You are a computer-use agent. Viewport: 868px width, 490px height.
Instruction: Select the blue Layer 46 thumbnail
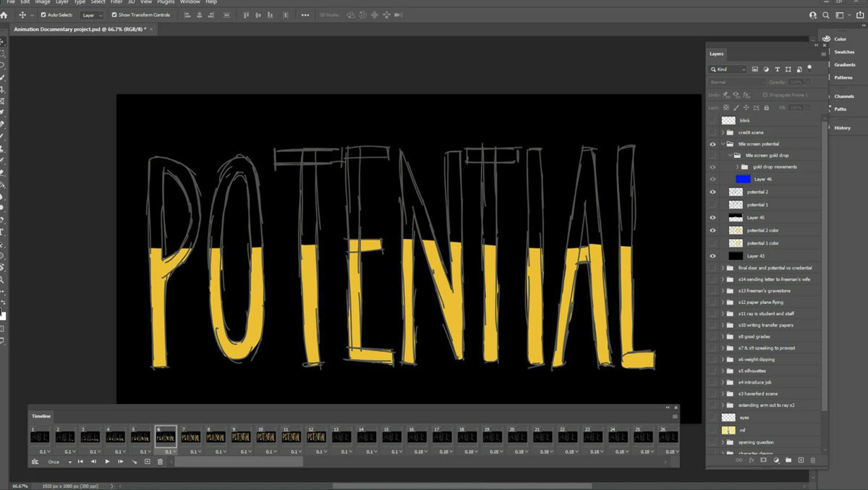743,179
